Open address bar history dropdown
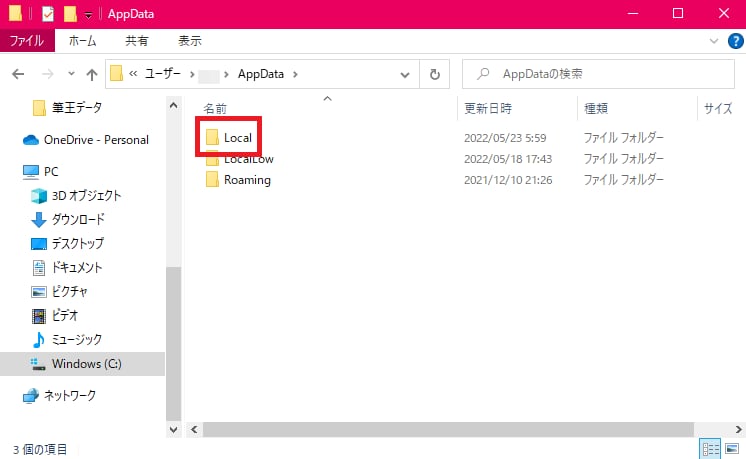 pos(405,75)
